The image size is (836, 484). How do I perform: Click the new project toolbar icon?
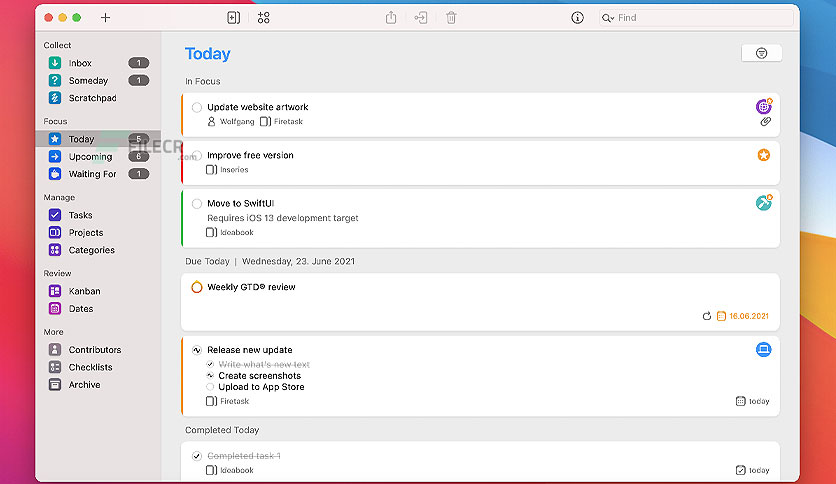tap(234, 18)
